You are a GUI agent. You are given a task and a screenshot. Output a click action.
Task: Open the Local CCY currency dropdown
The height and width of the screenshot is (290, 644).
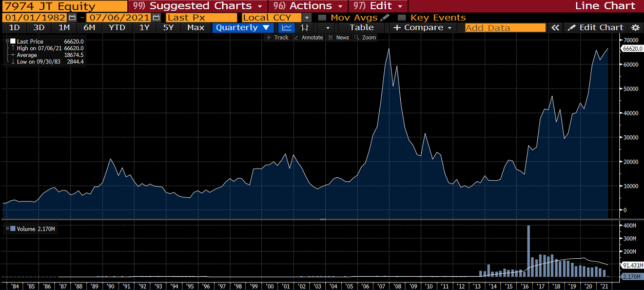coord(307,17)
